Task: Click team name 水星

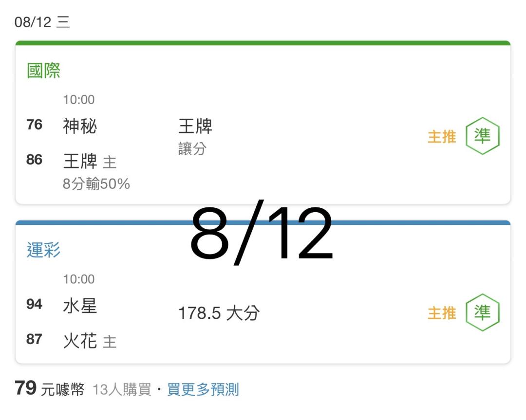Action: pos(80,306)
